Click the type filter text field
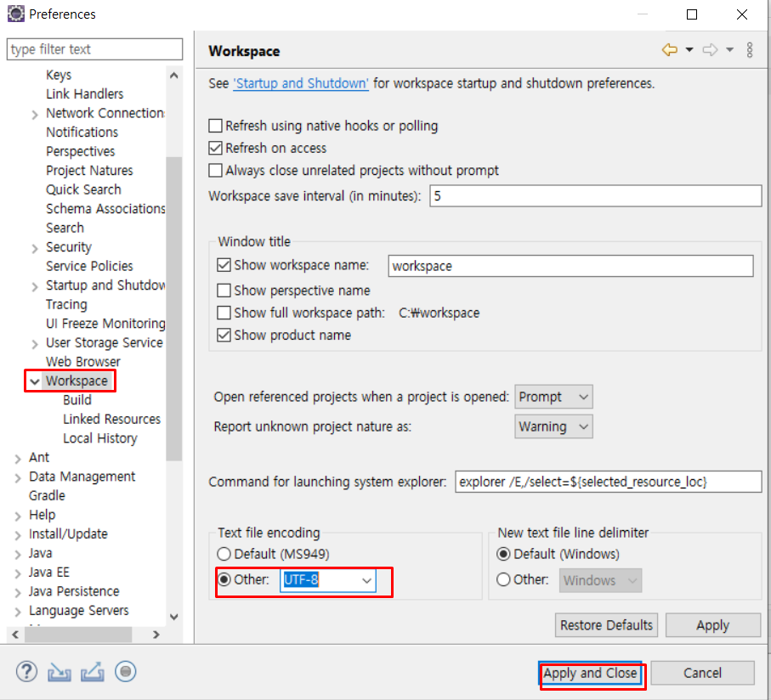Screen dimensions: 771x700 [x=94, y=49]
